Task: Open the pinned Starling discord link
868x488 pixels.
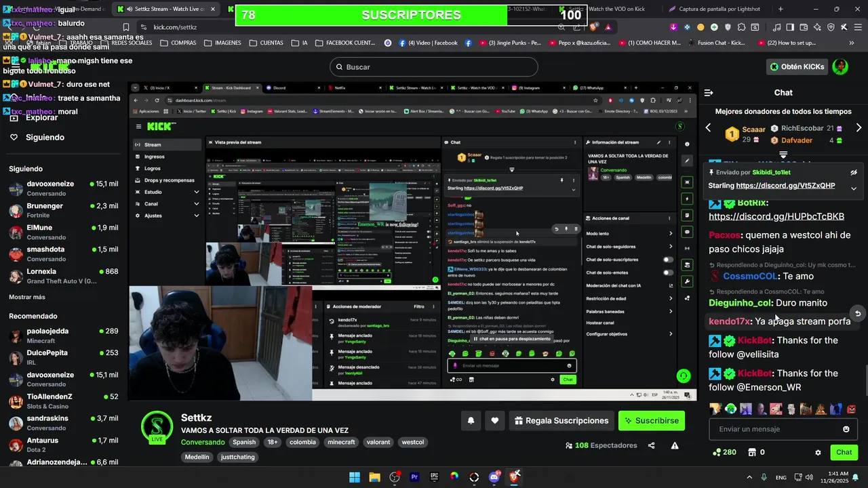Action: click(785, 186)
